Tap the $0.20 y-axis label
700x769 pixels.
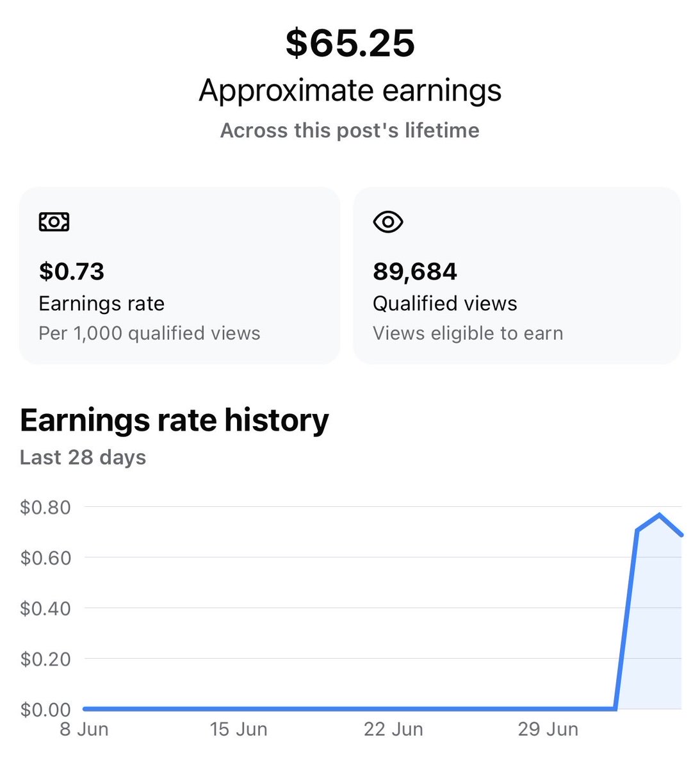(45, 659)
